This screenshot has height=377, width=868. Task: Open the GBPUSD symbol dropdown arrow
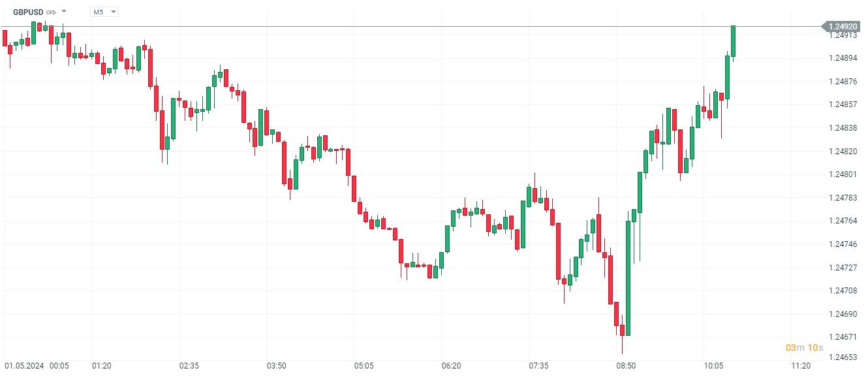pyautogui.click(x=64, y=12)
